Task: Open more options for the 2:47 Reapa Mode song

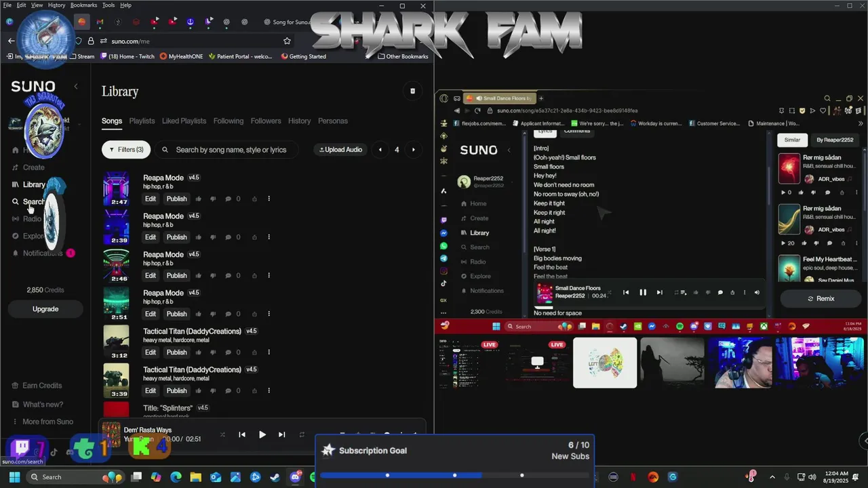Action: pos(269,199)
